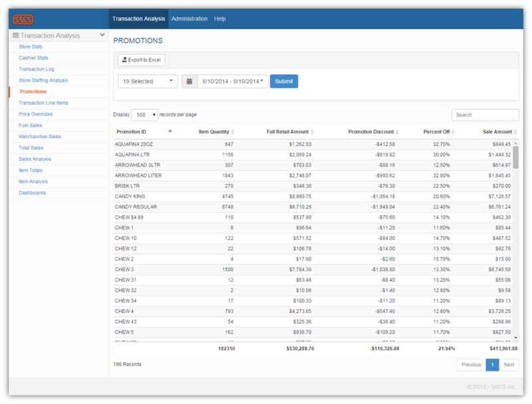The image size is (532, 404).
Task: Click the Search input field
Action: click(x=485, y=115)
